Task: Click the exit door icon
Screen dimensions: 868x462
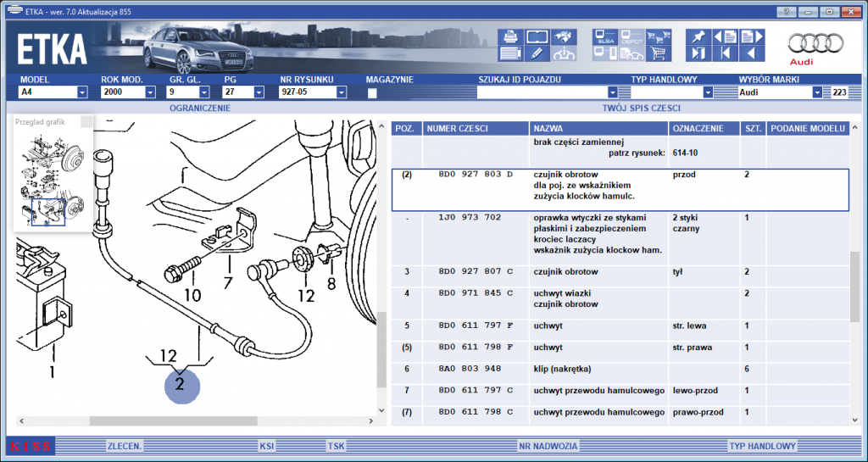Action: click(x=698, y=53)
